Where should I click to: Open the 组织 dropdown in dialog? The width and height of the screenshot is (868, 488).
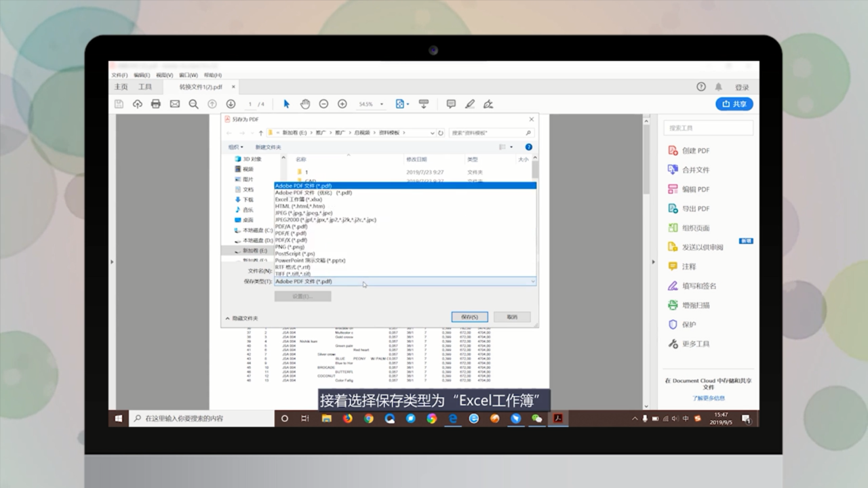[235, 147]
